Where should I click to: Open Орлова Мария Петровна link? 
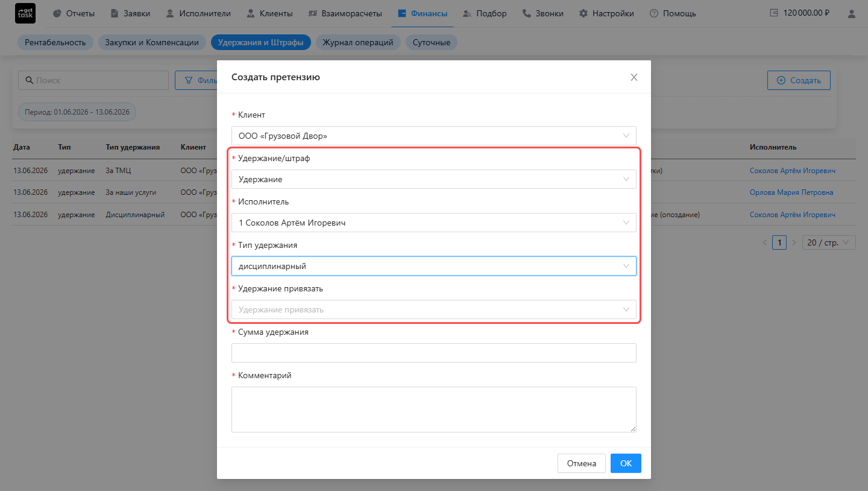coord(791,192)
